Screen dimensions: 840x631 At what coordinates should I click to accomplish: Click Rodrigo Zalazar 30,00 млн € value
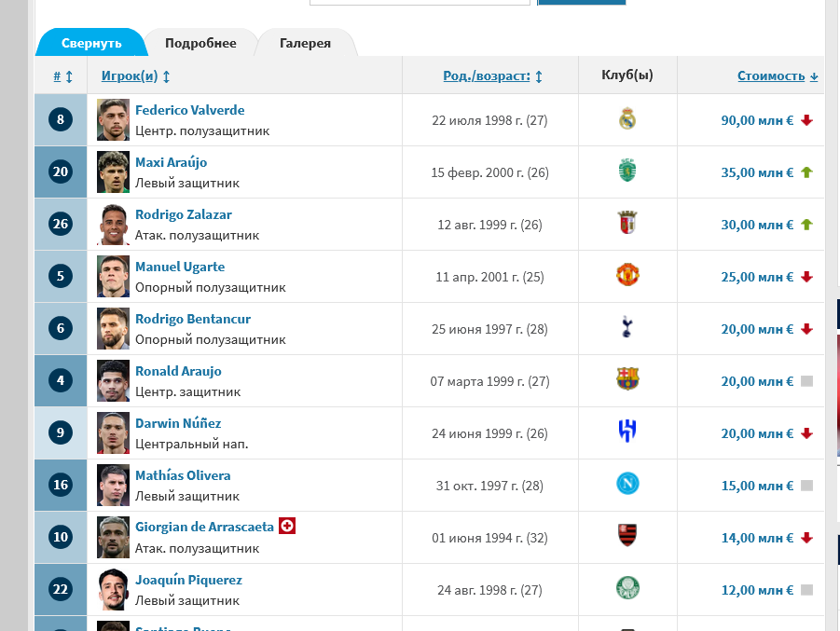(x=757, y=225)
